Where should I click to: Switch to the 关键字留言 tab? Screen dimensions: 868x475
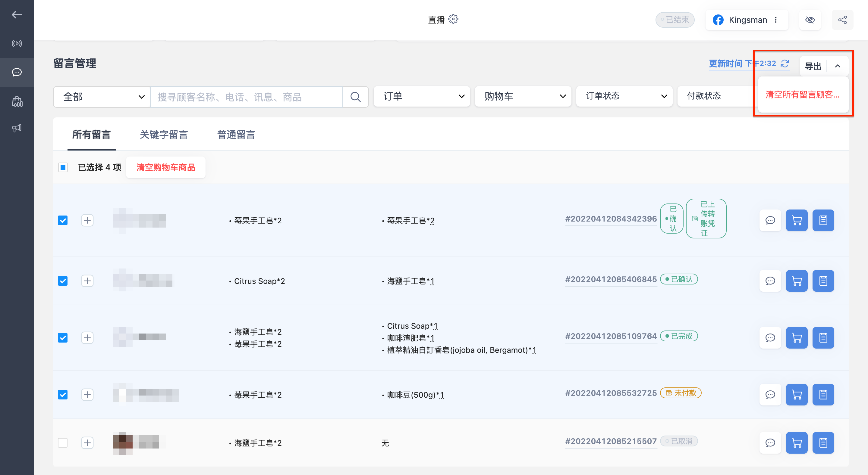[x=164, y=135]
